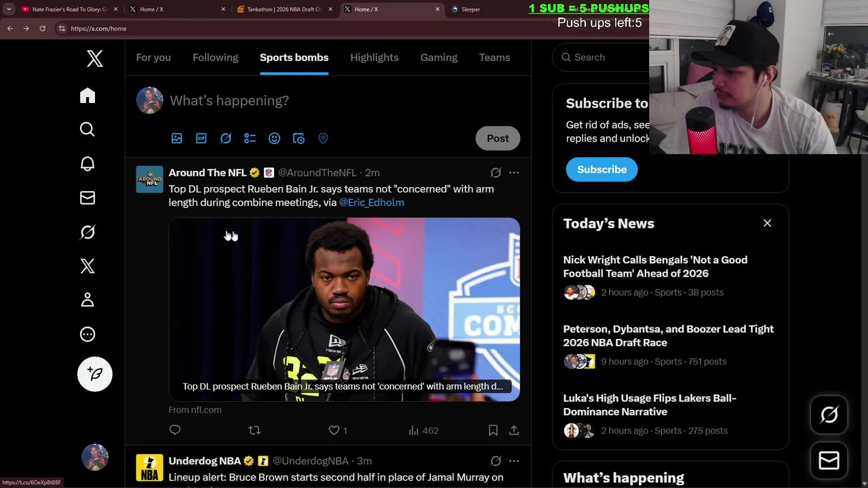Add media image icon in composer
The image size is (868, 488).
tap(177, 138)
